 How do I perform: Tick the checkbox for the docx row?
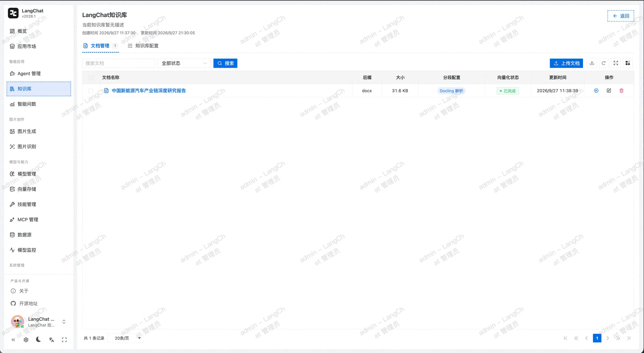tap(91, 91)
